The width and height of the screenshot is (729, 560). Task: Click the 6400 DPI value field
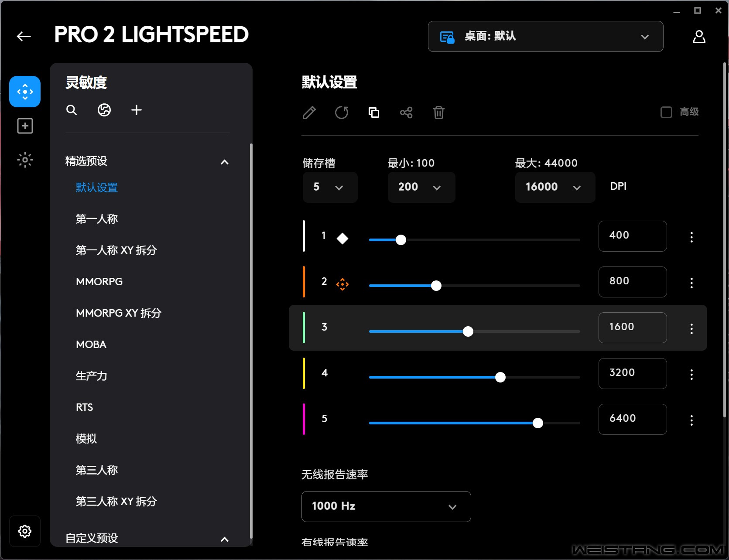pos(633,419)
